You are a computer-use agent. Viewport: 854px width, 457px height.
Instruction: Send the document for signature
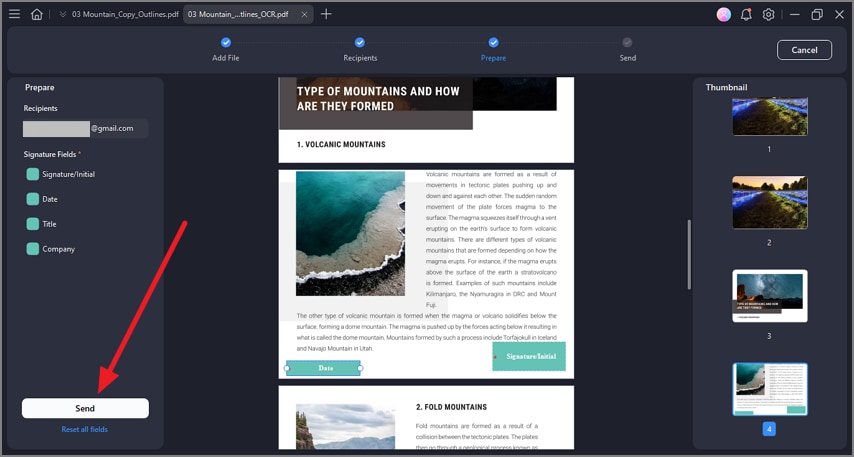point(85,409)
